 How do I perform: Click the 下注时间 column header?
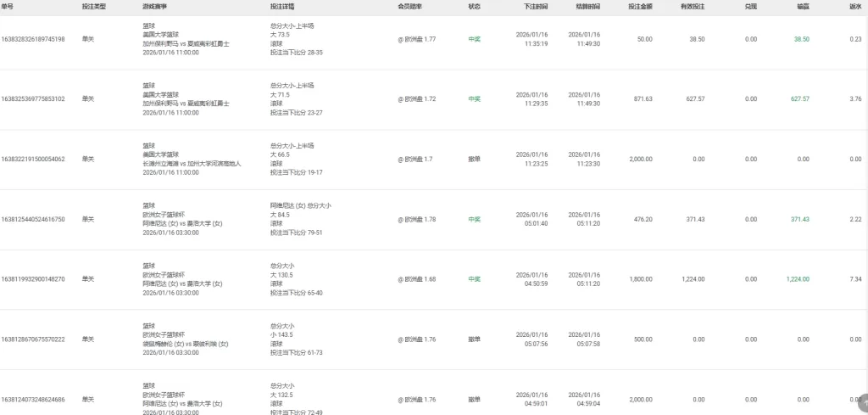point(536,6)
